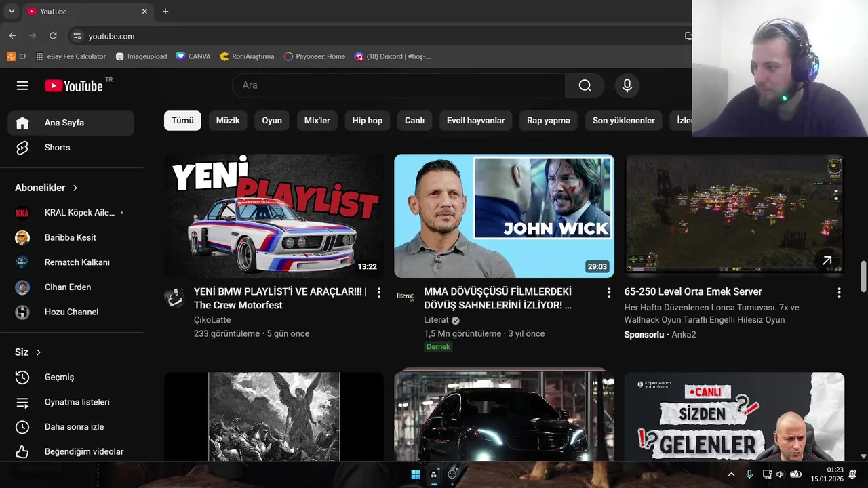
Task: Open Windows Start menu
Action: [x=416, y=474]
